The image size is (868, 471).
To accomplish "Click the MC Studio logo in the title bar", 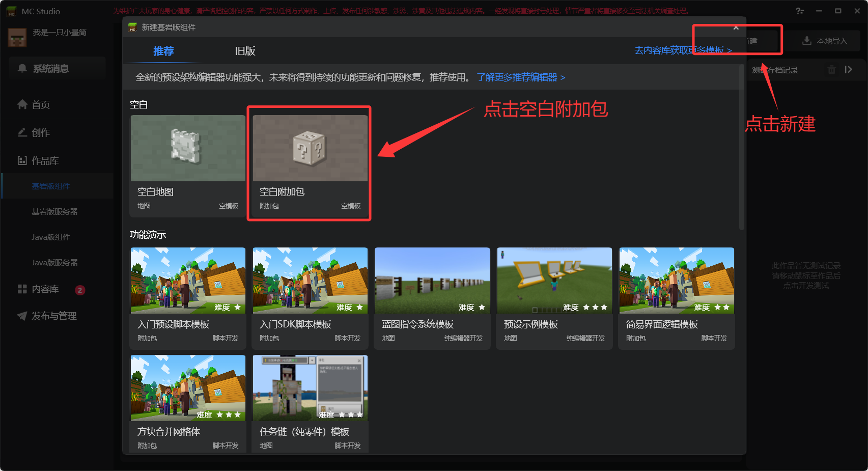I will pyautogui.click(x=12, y=11).
